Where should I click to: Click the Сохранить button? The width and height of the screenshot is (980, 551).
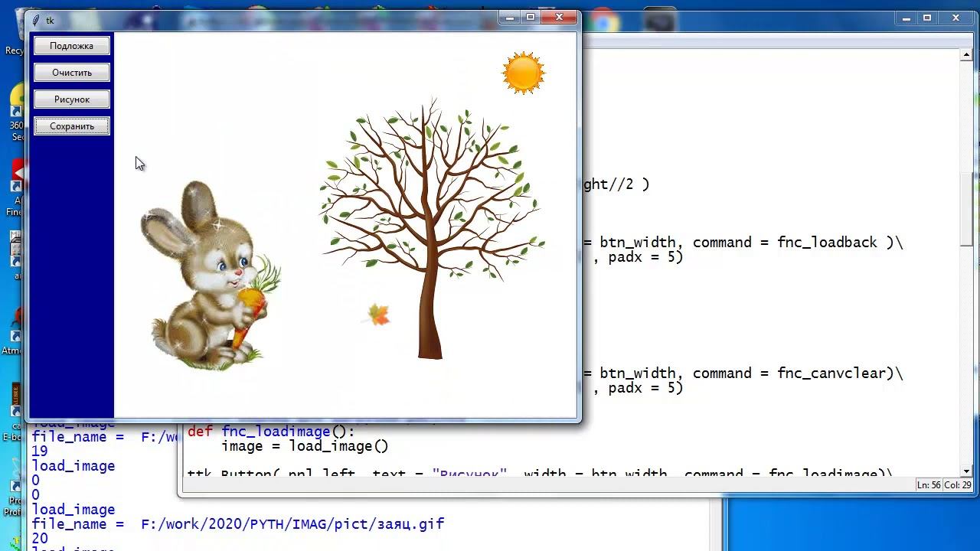coord(72,126)
